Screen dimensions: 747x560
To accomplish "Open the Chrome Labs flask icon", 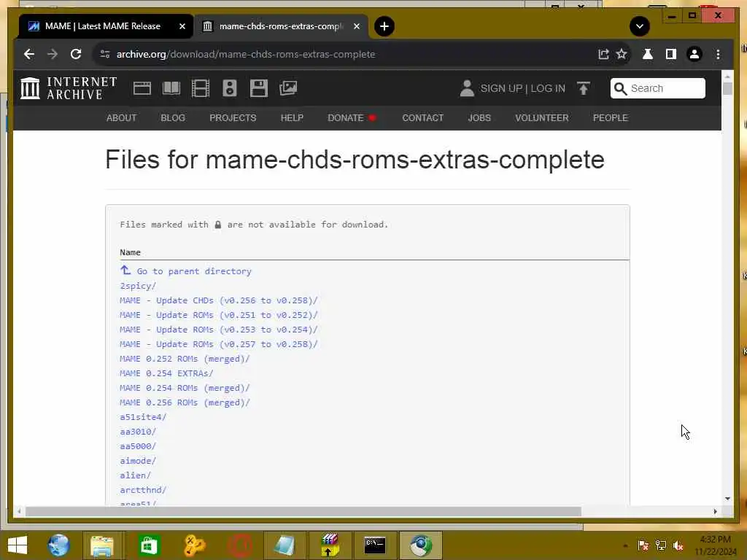I will (x=648, y=54).
